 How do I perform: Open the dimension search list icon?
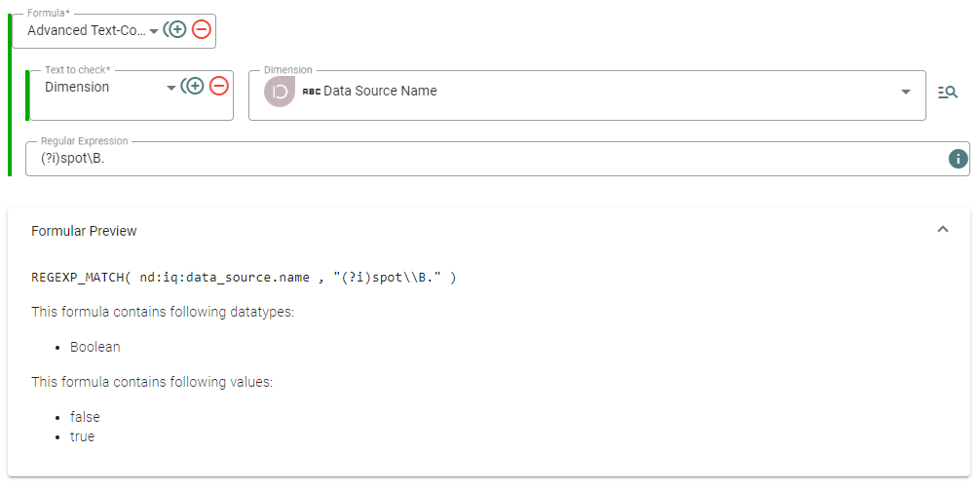pyautogui.click(x=948, y=93)
